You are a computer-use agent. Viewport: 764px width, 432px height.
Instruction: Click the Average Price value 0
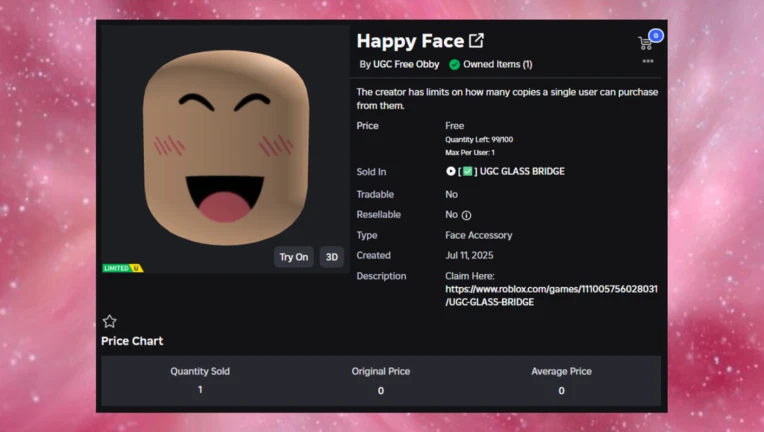click(561, 391)
